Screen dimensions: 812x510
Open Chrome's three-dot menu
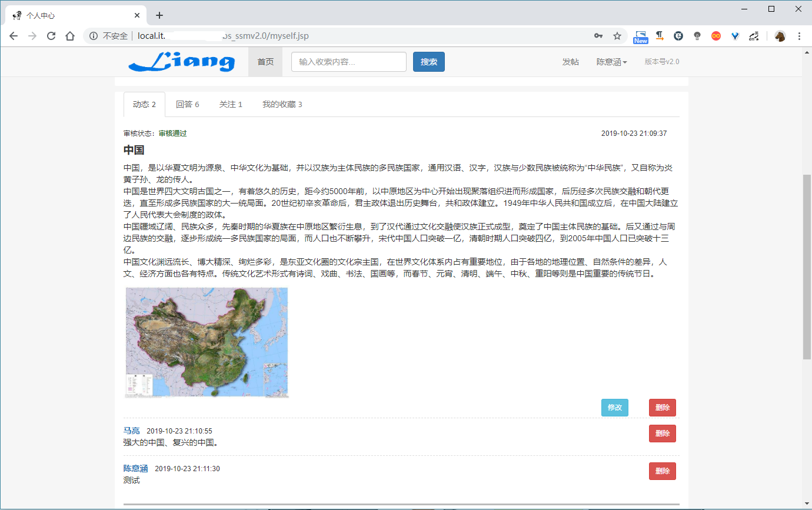click(799, 36)
